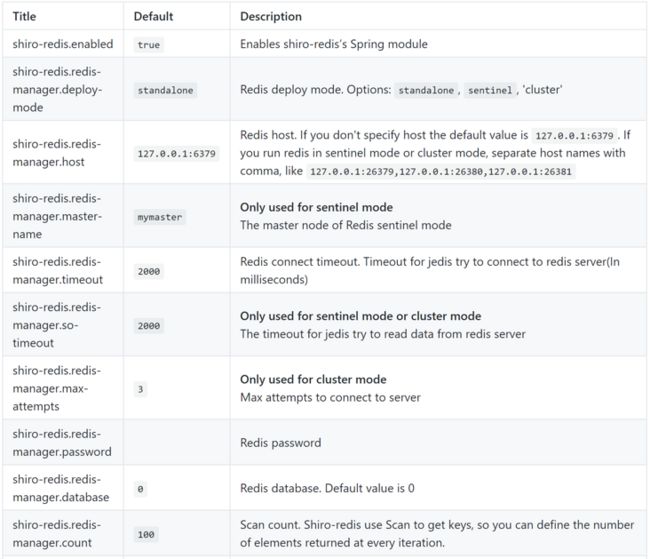Select the shiro-redis.redis-manager.password property name

62,442
